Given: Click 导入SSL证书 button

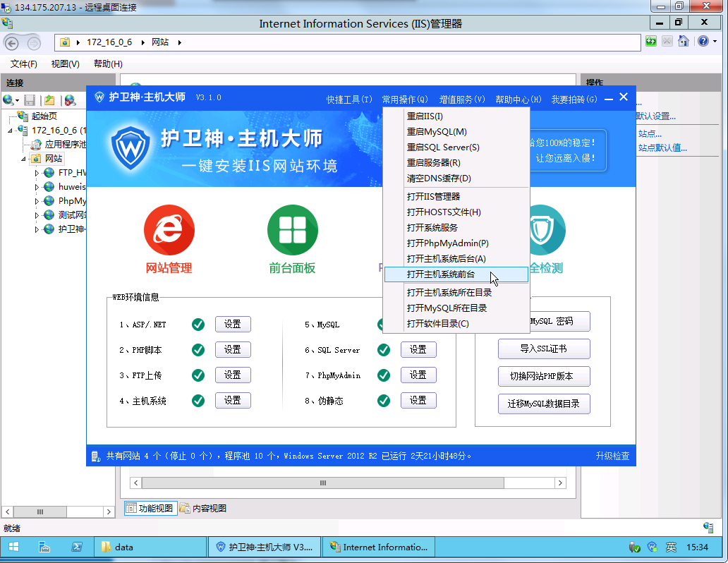Looking at the screenshot, I should 544,349.
